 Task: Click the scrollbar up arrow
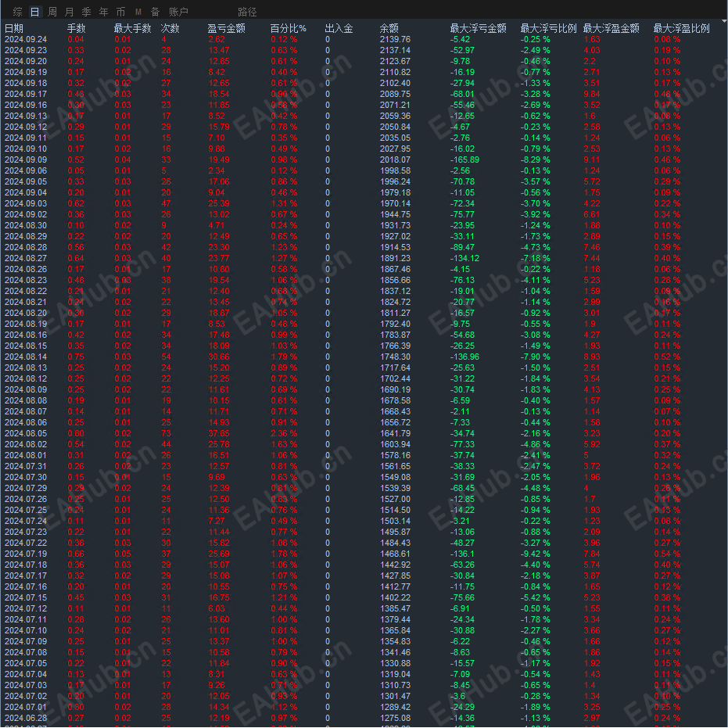724,21
